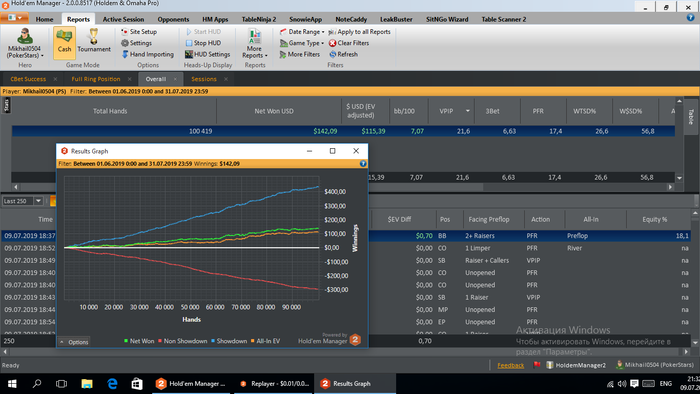Open the help icon in the ribbon
Screen dimensions: 700x394
coord(691,18)
